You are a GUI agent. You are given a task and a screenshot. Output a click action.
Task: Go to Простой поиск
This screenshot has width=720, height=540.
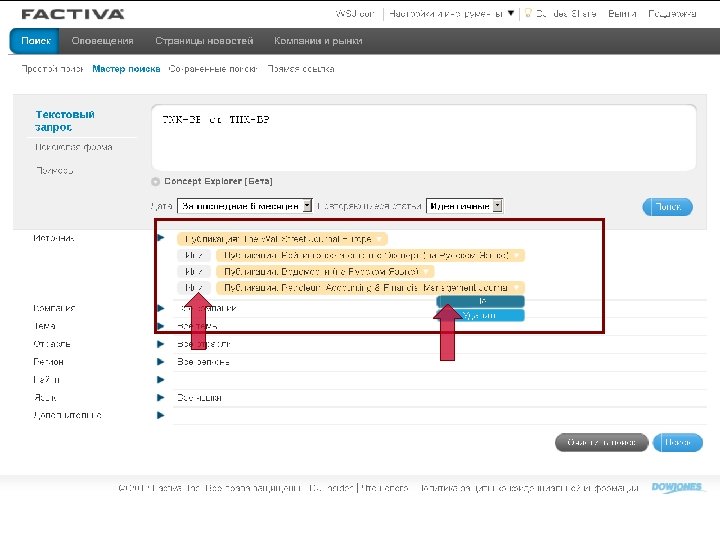coord(52,69)
